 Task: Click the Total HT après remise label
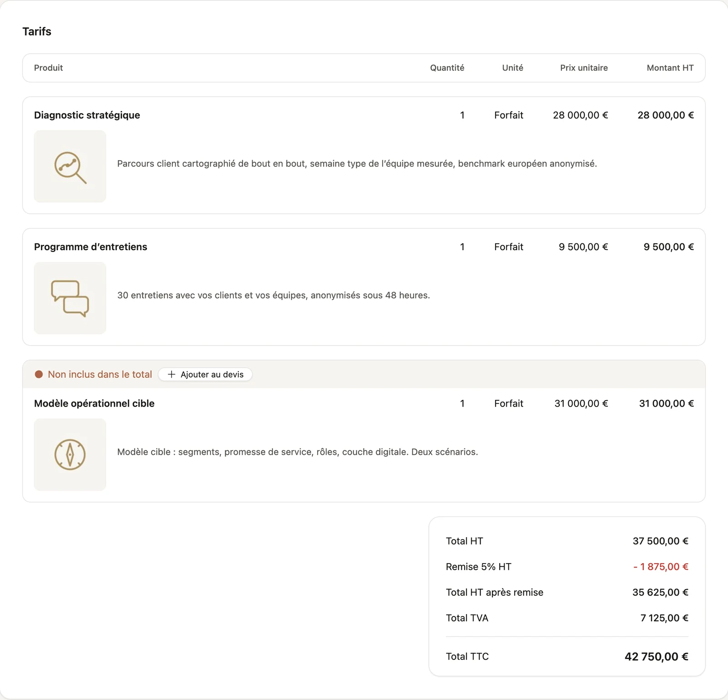(x=495, y=592)
